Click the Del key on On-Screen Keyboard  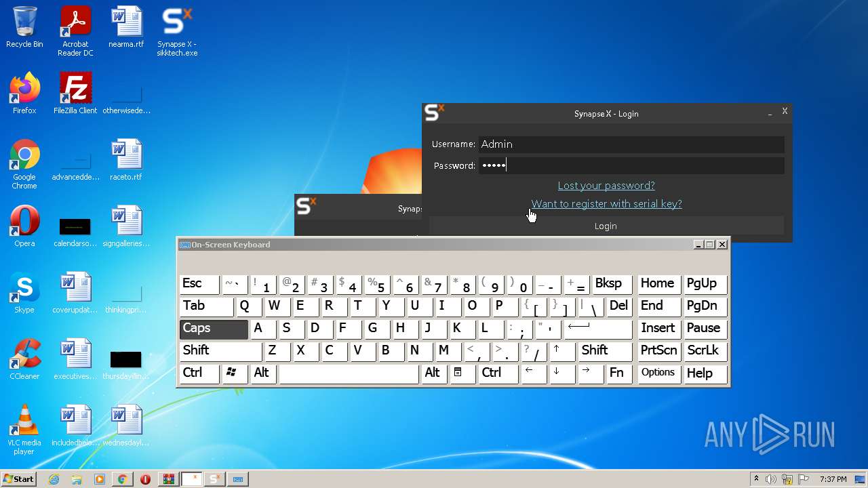point(618,306)
